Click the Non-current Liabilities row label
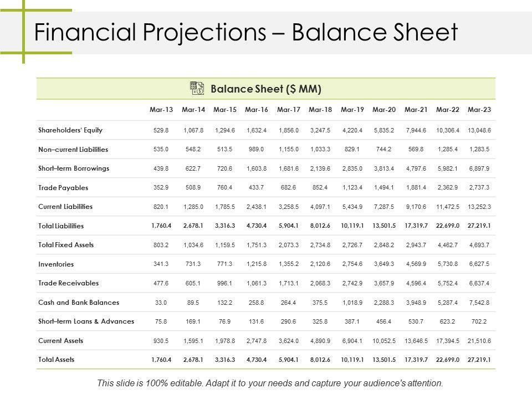 click(x=73, y=150)
